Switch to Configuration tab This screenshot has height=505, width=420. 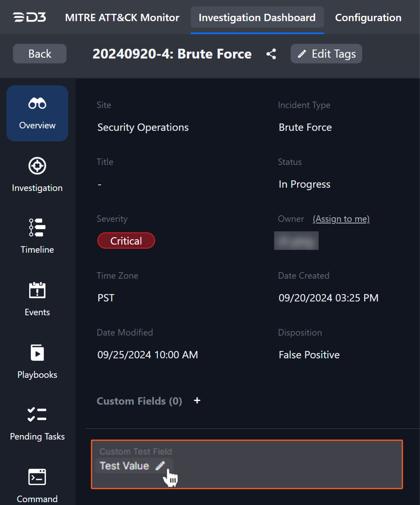pyautogui.click(x=368, y=18)
